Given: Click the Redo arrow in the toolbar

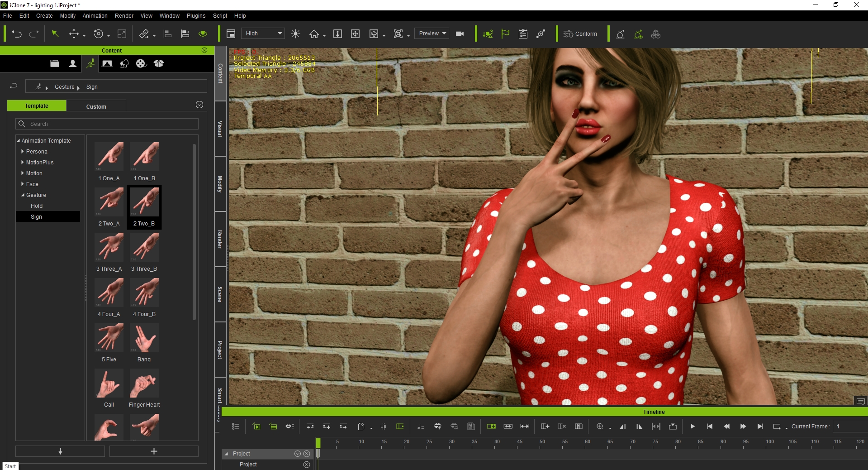Looking at the screenshot, I should [34, 34].
